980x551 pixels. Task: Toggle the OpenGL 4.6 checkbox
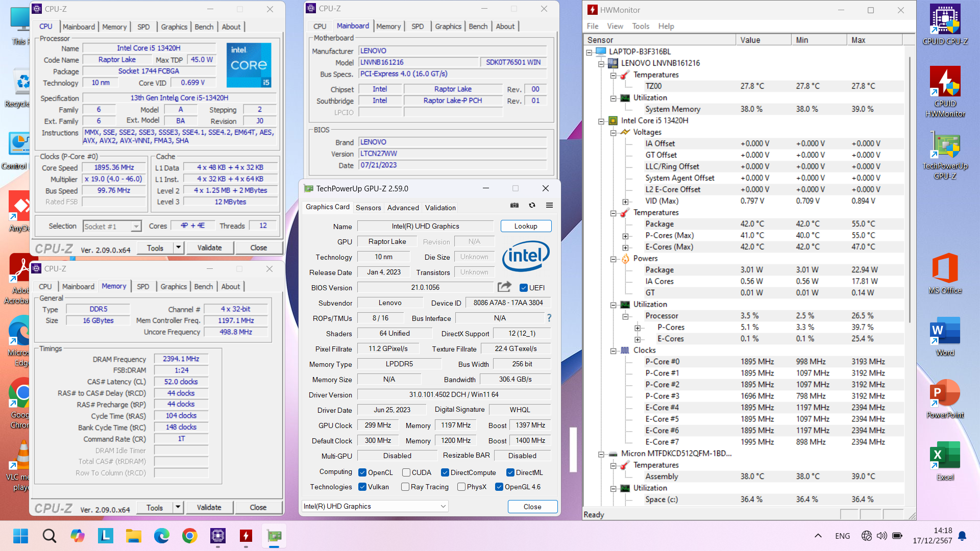[x=499, y=487]
